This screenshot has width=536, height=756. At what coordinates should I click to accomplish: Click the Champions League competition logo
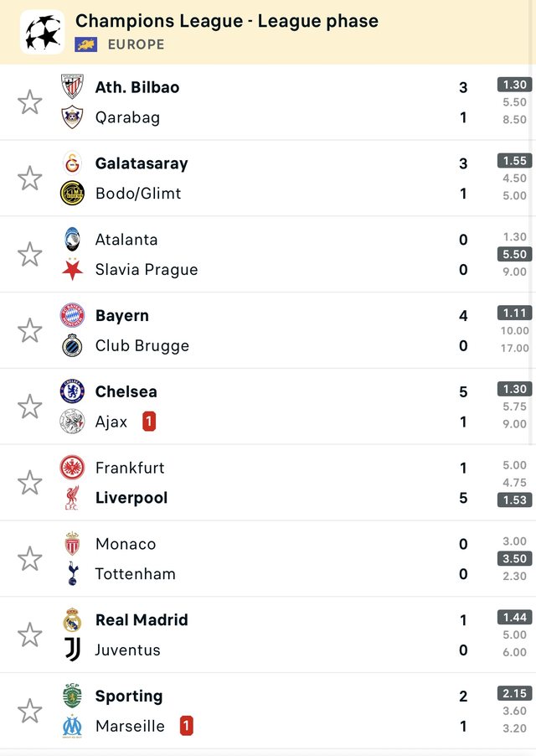(42, 32)
